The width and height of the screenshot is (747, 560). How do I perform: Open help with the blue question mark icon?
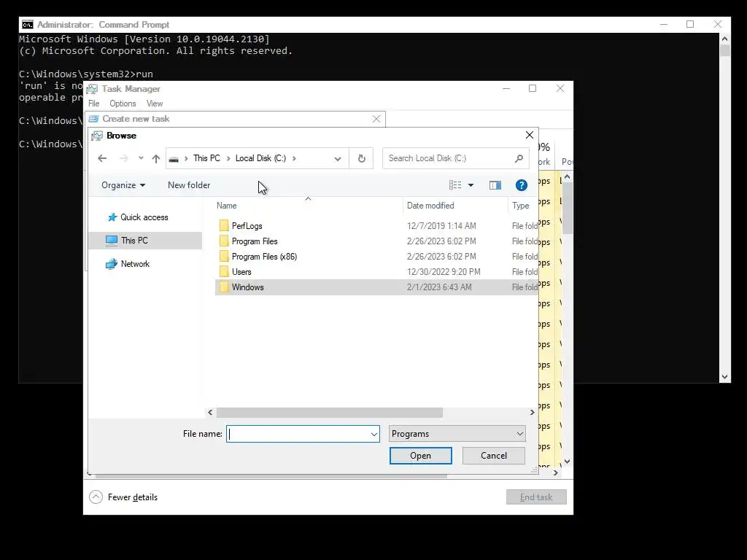521,185
